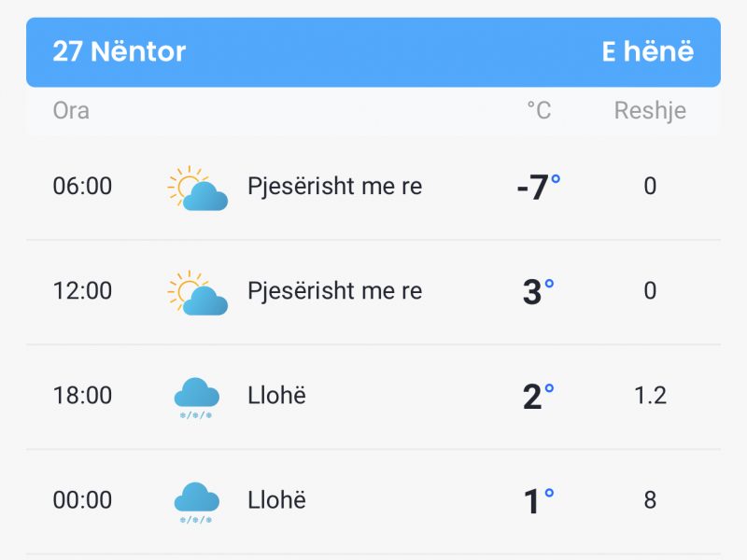Click the °C column header

point(539,110)
